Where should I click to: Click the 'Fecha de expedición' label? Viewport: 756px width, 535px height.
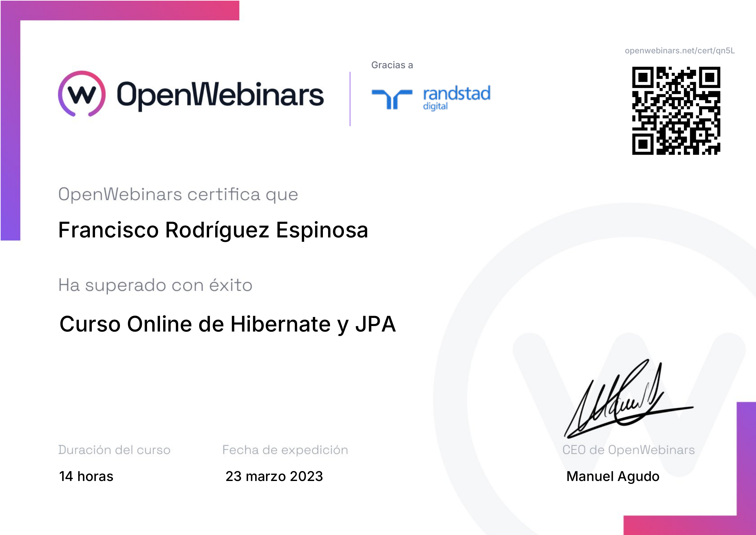[x=285, y=450]
